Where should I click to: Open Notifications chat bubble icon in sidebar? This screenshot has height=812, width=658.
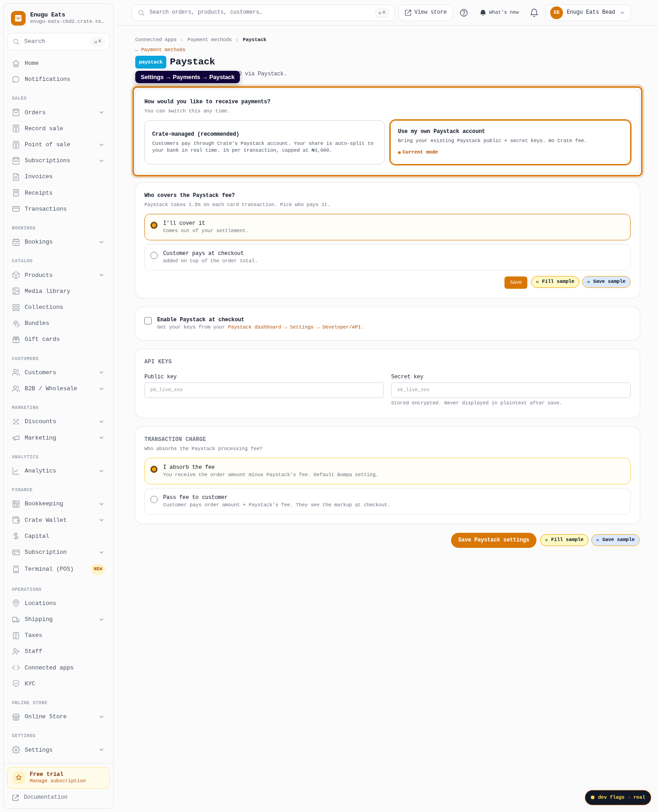[x=16, y=80]
